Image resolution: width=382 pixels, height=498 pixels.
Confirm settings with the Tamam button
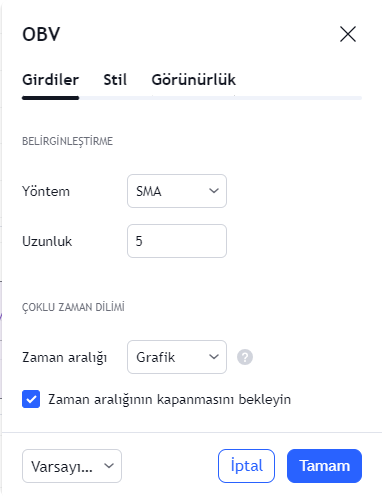coord(324,466)
